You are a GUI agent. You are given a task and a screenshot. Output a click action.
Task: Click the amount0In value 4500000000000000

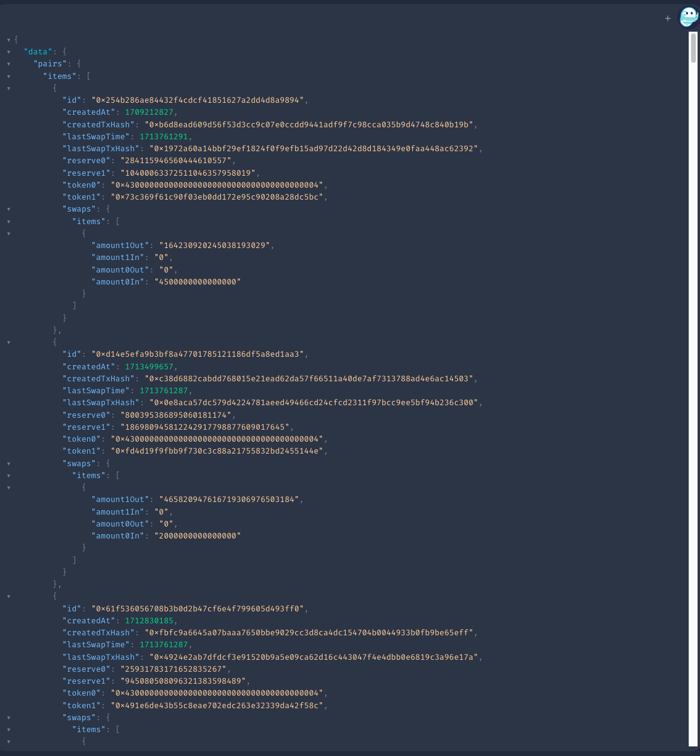(197, 281)
